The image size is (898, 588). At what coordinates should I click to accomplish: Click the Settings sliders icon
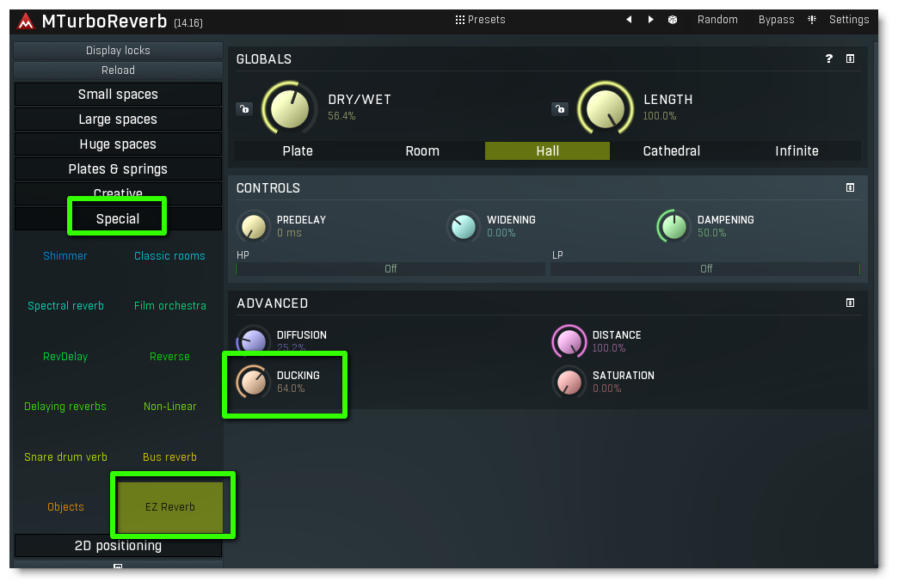(x=811, y=20)
